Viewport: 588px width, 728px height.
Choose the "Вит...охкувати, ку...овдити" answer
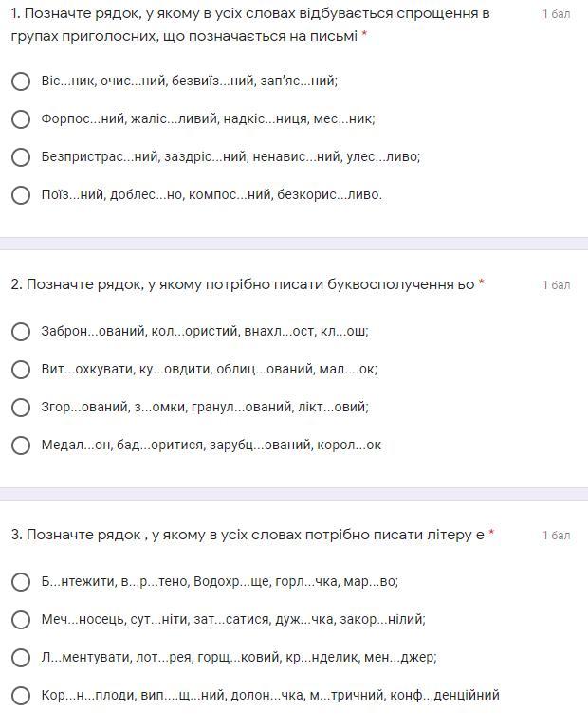21,370
